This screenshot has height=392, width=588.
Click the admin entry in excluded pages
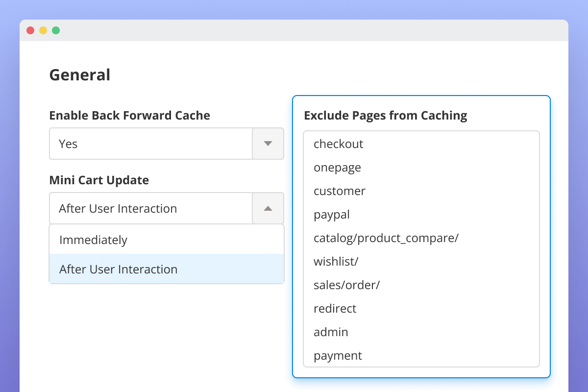click(331, 332)
